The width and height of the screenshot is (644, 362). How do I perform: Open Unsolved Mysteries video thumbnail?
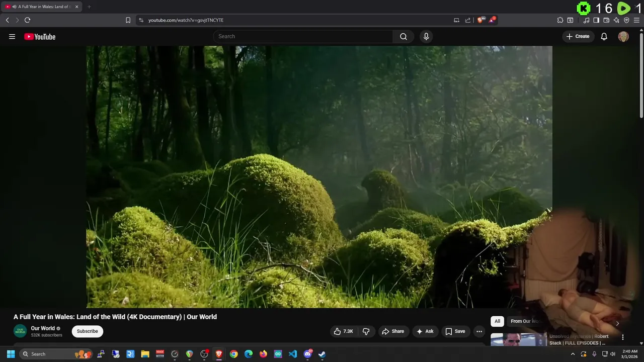coord(518,339)
